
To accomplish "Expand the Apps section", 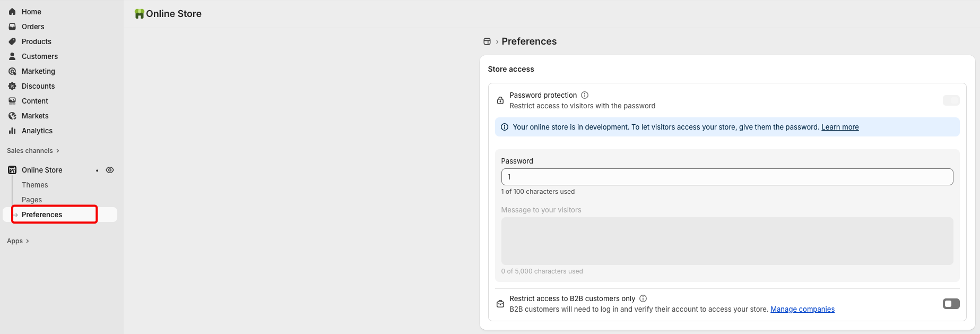I will (18, 241).
